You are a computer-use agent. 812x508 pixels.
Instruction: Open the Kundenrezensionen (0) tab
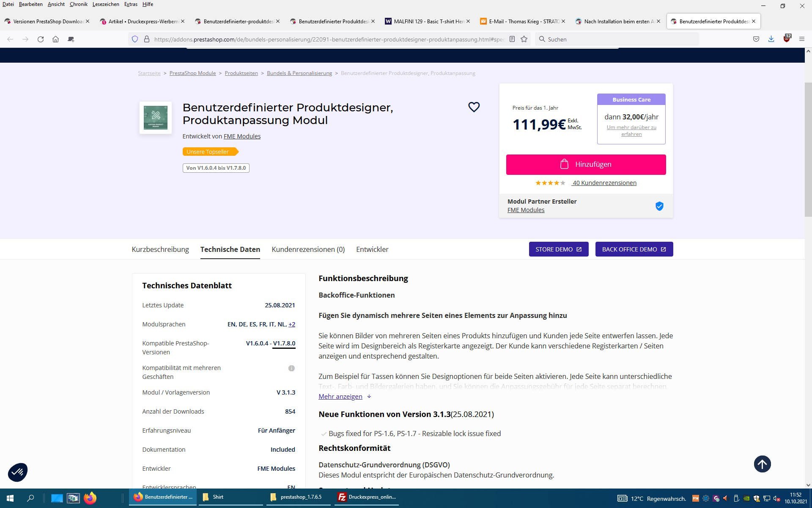coord(308,249)
